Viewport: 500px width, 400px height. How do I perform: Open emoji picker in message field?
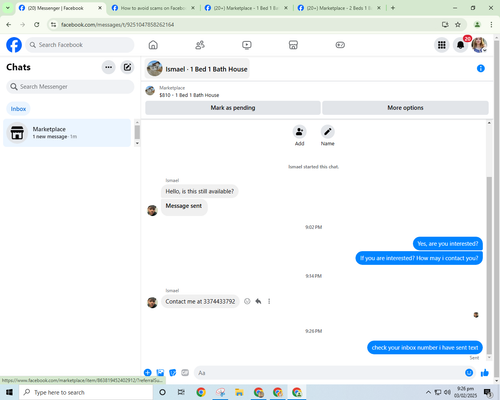[x=469, y=373]
